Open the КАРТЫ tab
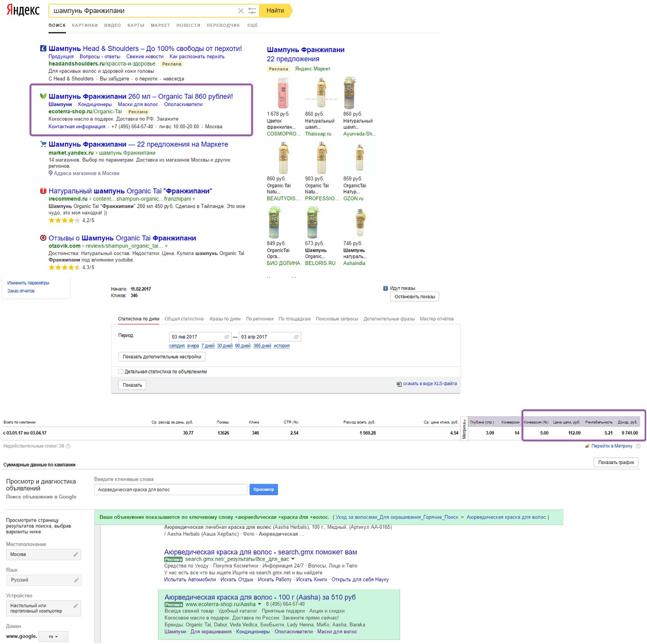647x644 pixels. 136,25
